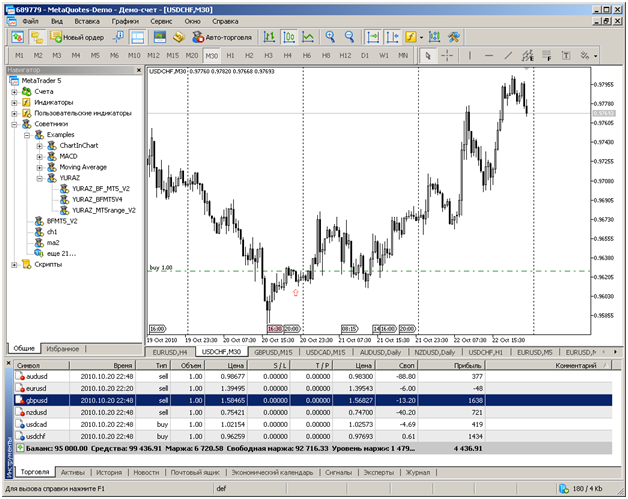Select the H1 timeframe
Viewport: 628px width, 499px height.
point(230,56)
